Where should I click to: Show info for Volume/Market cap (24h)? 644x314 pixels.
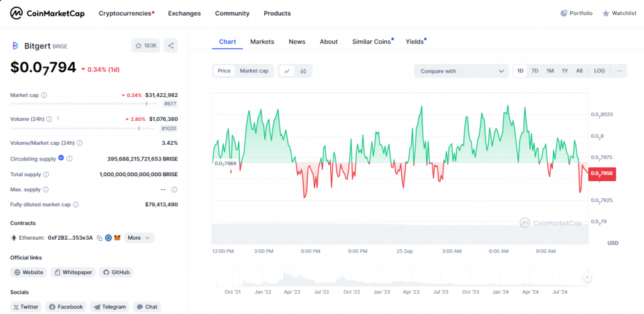[80, 143]
